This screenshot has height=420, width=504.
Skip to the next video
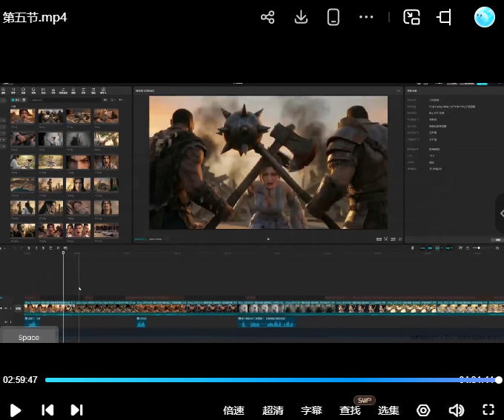pos(76,410)
